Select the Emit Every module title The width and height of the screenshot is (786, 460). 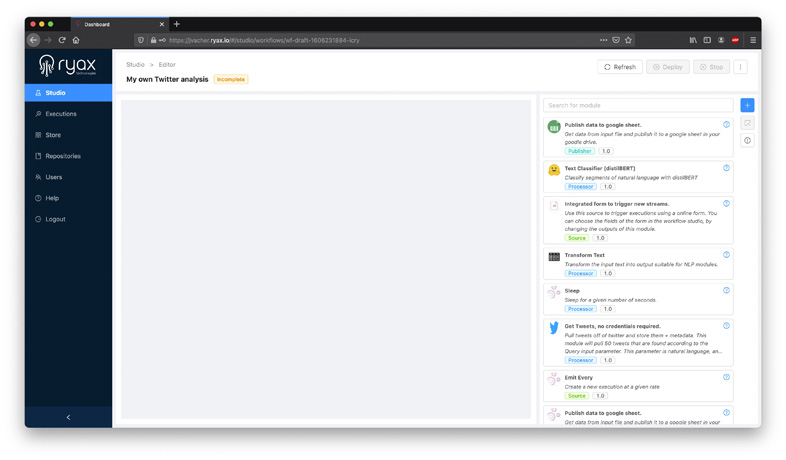coord(578,378)
